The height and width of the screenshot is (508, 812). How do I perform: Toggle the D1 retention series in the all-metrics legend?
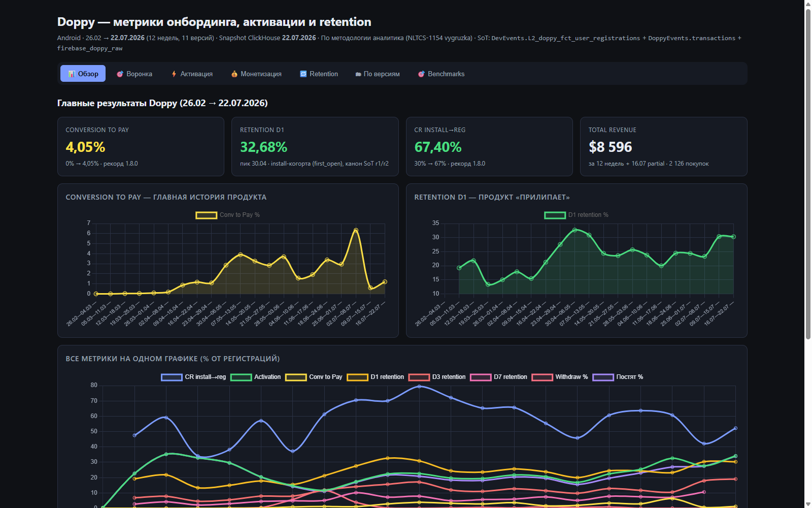click(376, 377)
